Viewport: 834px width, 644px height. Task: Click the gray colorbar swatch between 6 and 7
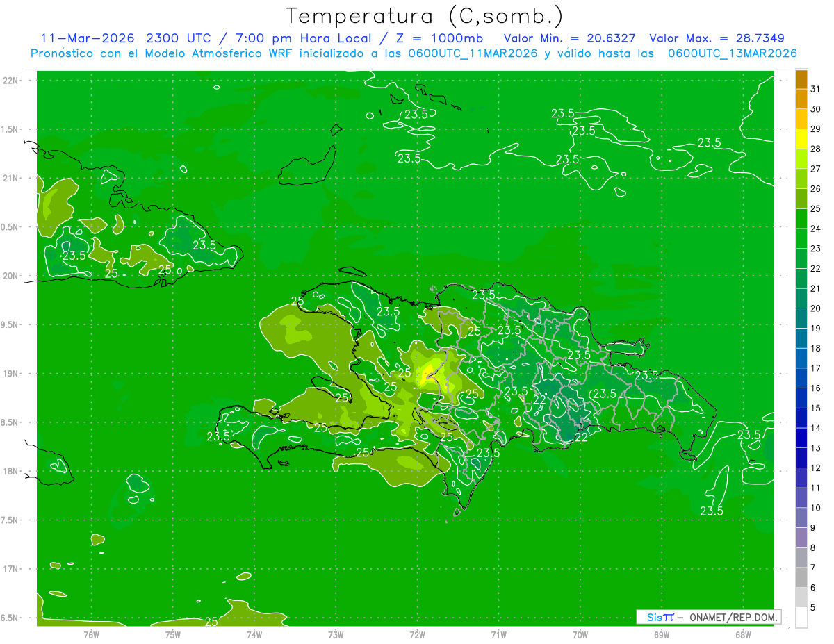(x=801, y=577)
